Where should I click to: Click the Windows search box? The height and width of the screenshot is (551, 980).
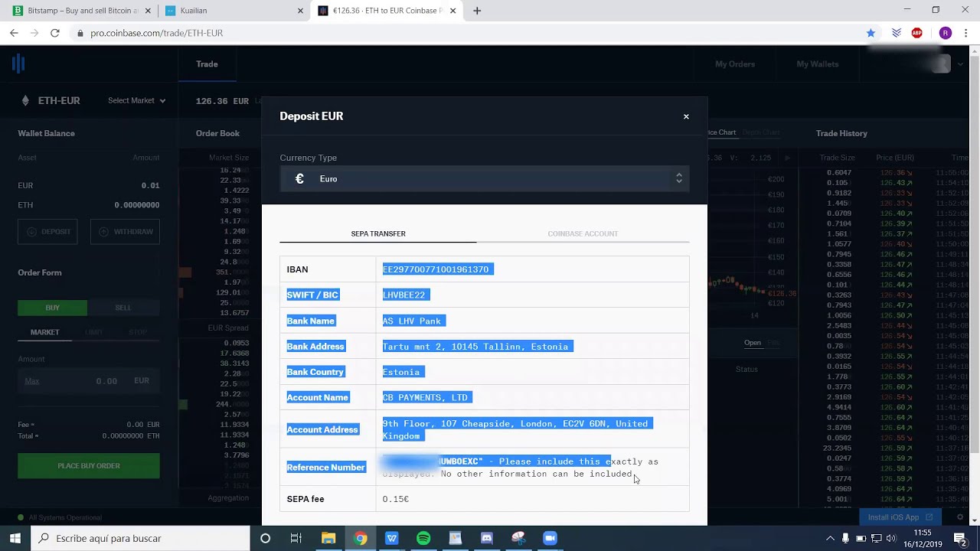[140, 538]
